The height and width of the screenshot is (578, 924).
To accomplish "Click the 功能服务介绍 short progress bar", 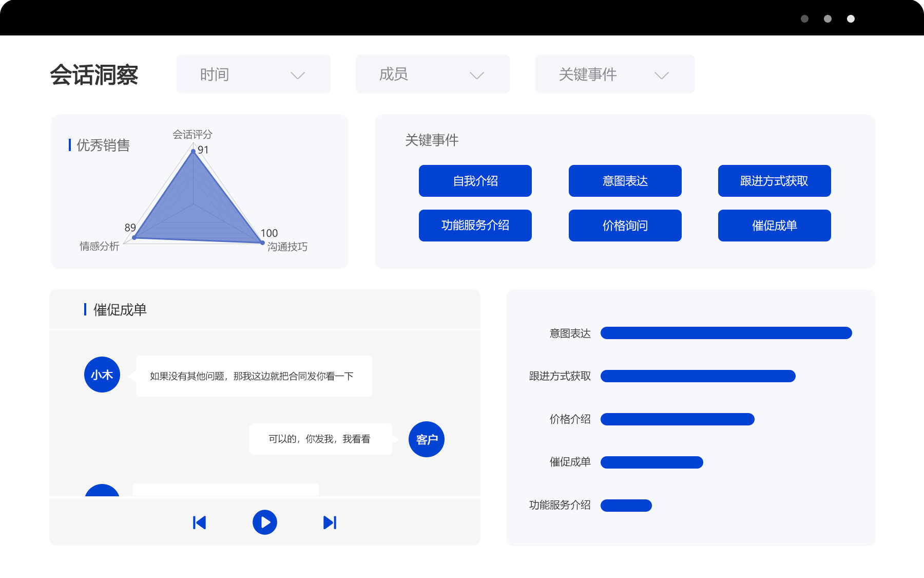I will (626, 506).
